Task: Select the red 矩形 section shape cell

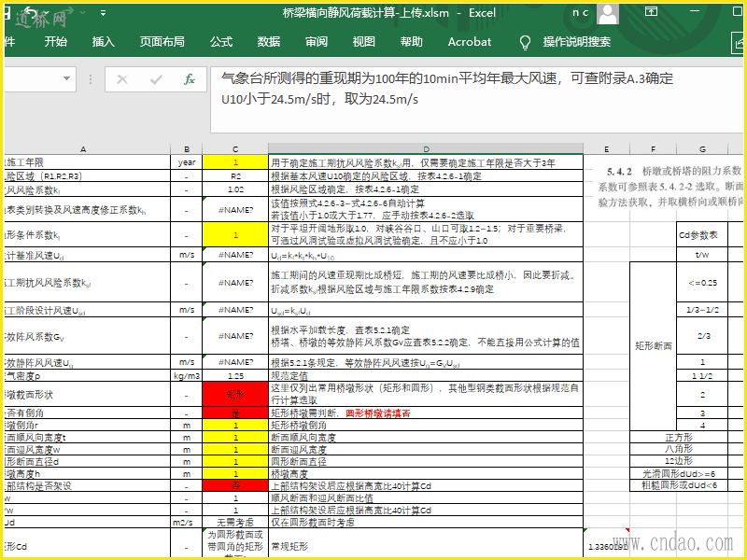Action: click(x=235, y=395)
